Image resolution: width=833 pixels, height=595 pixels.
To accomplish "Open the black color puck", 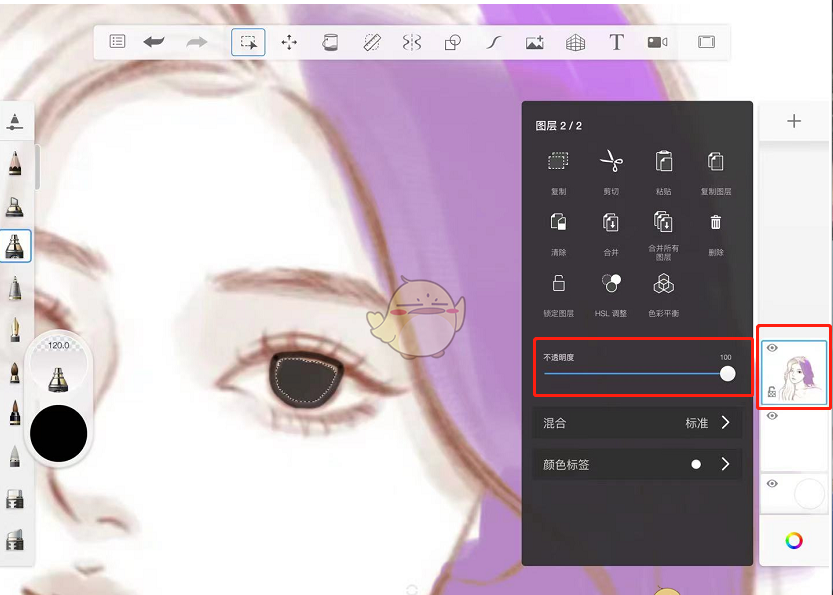I will [58, 433].
